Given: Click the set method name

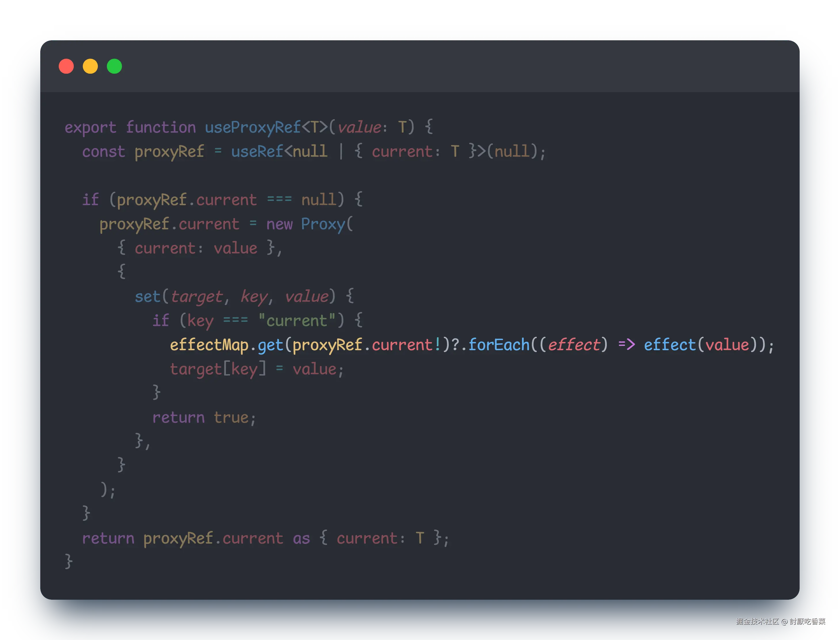Looking at the screenshot, I should [x=147, y=296].
